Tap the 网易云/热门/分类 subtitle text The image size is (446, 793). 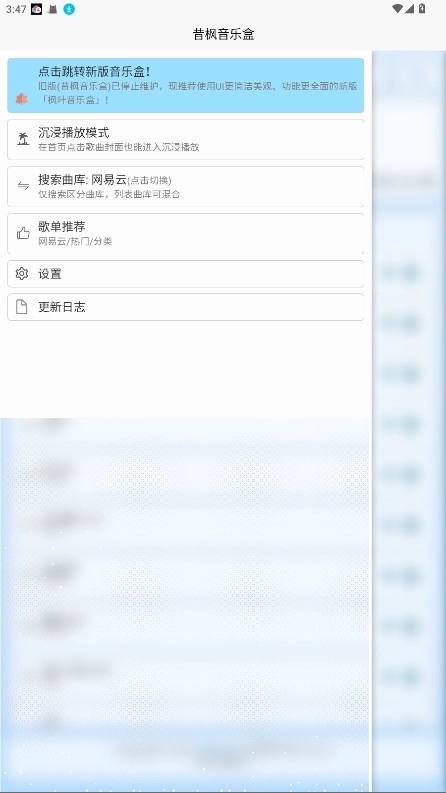click(75, 241)
